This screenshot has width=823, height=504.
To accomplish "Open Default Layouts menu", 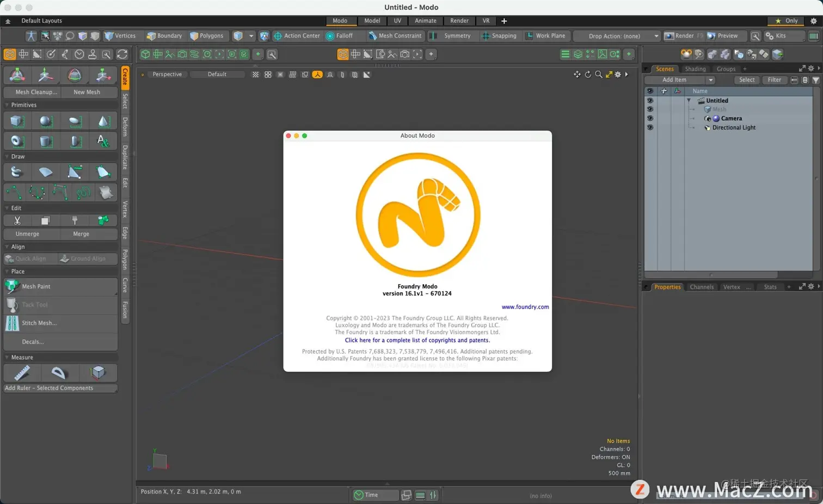I will tap(41, 21).
